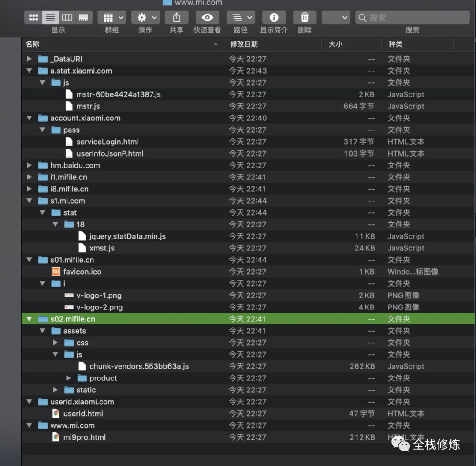This screenshot has width=476, height=466.
Task: Expand the _DataURI folder
Action: click(x=29, y=59)
